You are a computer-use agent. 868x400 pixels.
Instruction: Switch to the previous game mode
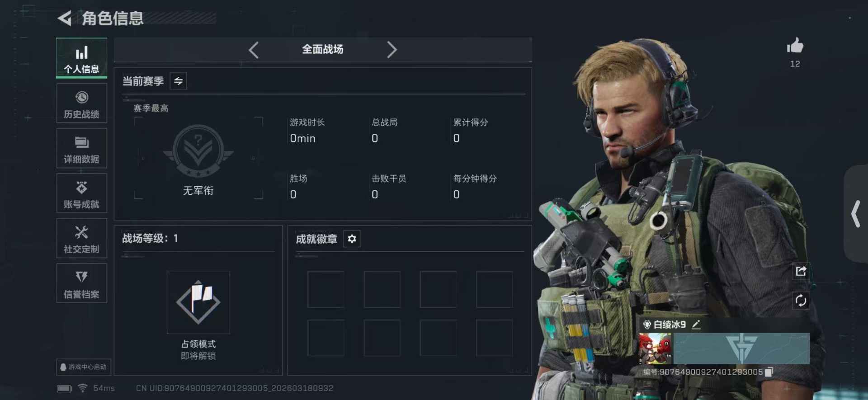point(254,50)
